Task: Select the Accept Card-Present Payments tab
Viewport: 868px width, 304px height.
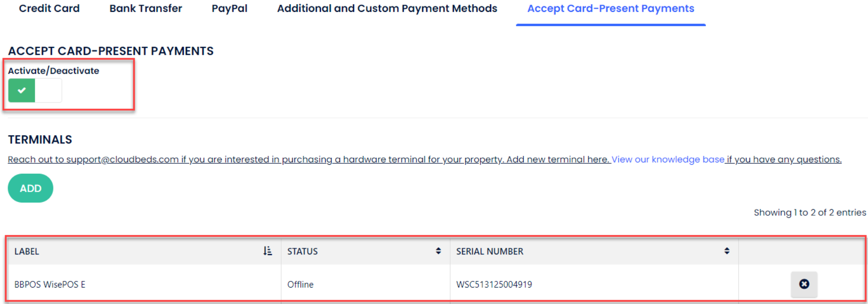Action: tap(610, 8)
